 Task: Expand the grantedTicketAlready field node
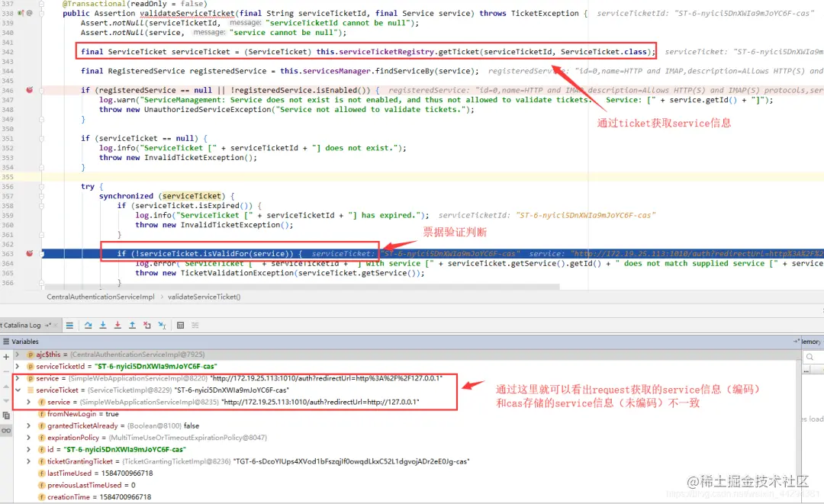pyautogui.click(x=29, y=425)
